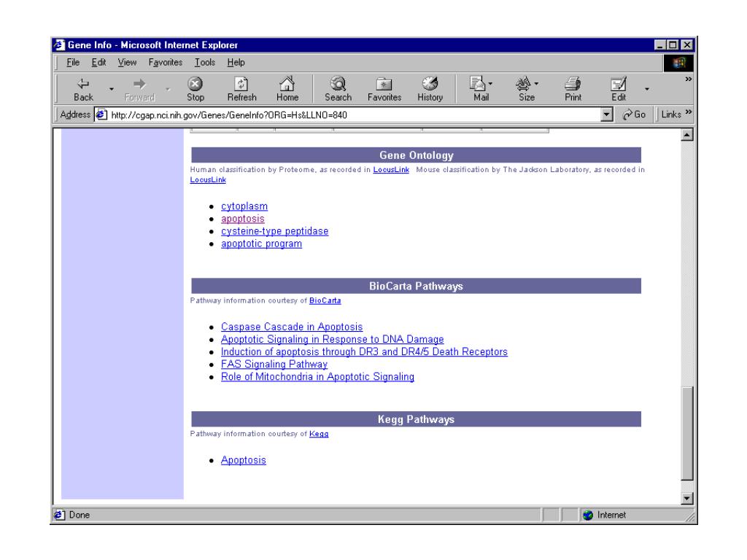Viewport: 747px width, 560px height.
Task: Click the Edit toolbar icon
Action: (x=619, y=84)
